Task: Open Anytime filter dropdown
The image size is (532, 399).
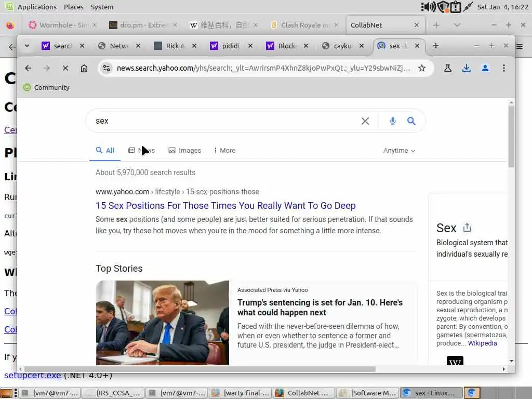Action: pyautogui.click(x=399, y=150)
